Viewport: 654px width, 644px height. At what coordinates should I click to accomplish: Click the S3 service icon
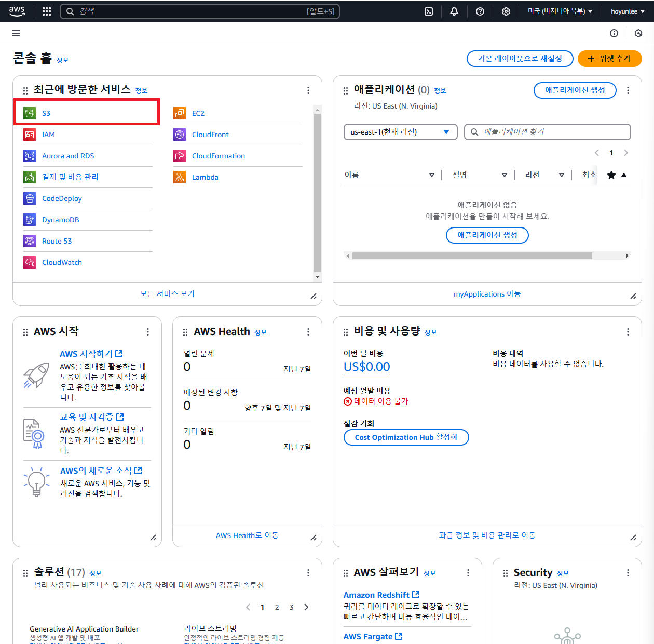[30, 113]
